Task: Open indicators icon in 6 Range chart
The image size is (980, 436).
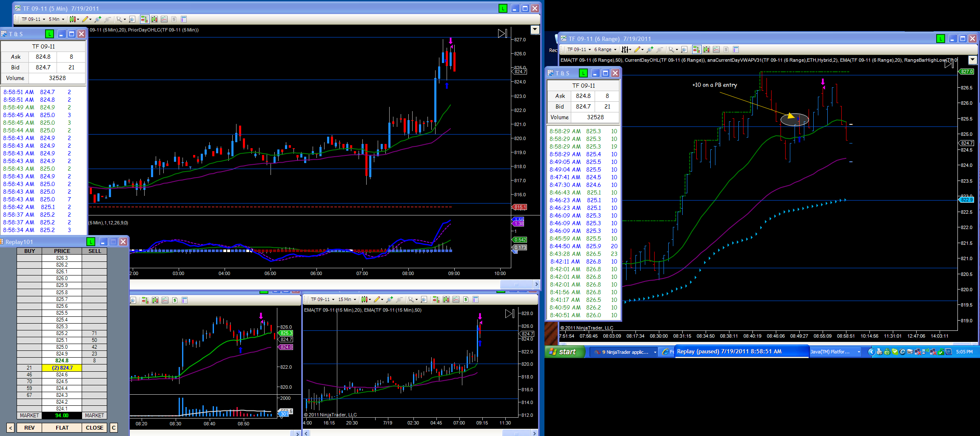Action: [716, 49]
